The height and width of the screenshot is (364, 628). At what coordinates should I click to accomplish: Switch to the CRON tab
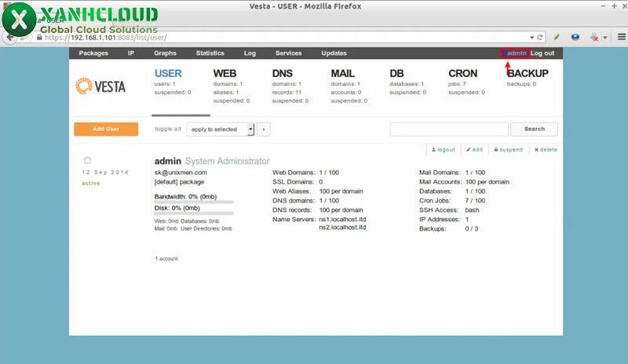click(462, 74)
